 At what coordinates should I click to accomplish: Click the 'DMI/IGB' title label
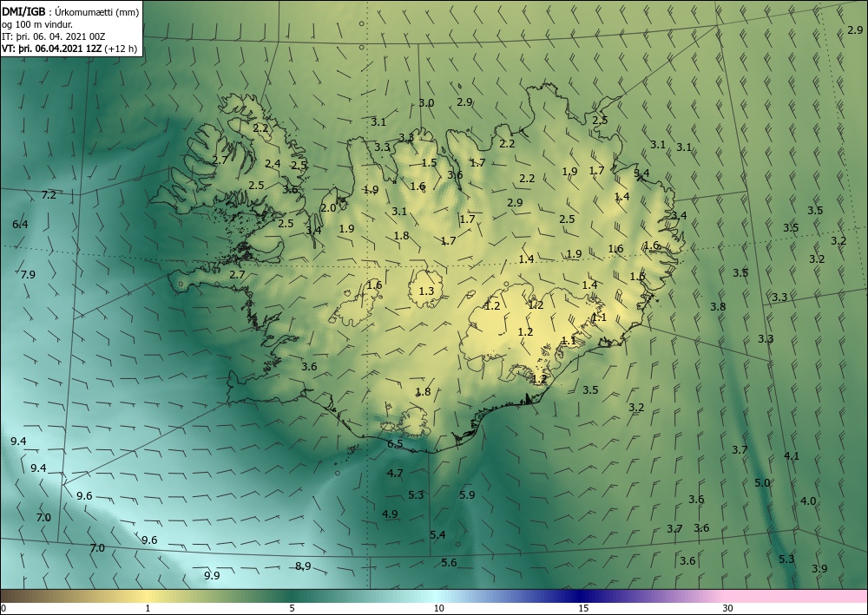click(23, 11)
